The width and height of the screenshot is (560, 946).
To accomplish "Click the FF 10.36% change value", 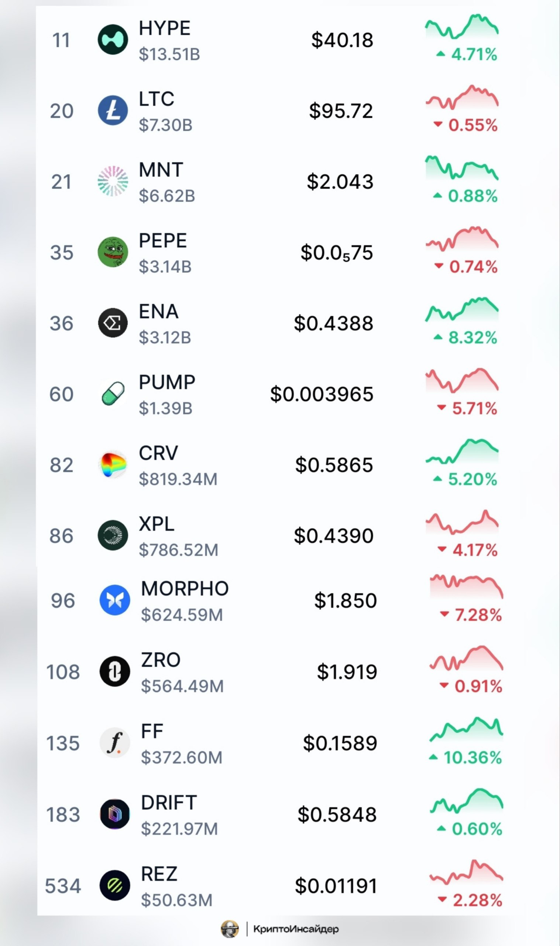I will click(473, 758).
